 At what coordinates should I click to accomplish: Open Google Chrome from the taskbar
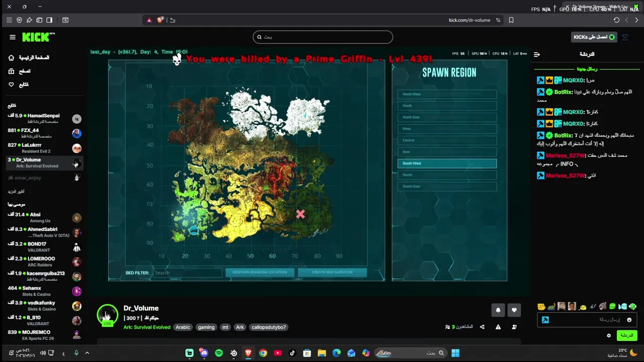[263, 353]
